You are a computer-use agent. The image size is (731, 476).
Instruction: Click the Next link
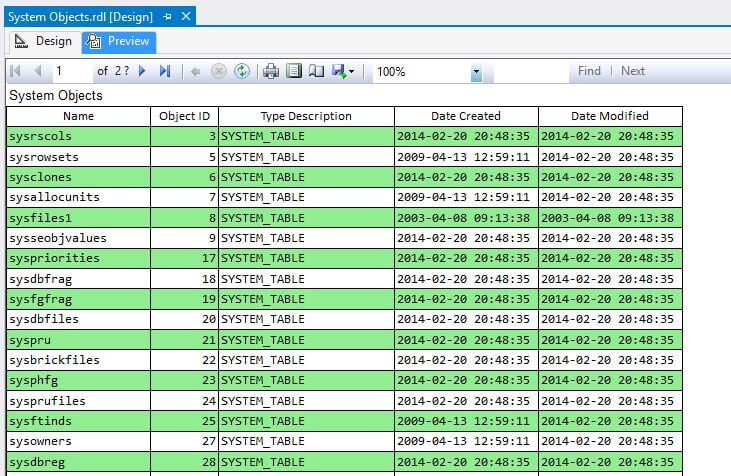(x=633, y=71)
